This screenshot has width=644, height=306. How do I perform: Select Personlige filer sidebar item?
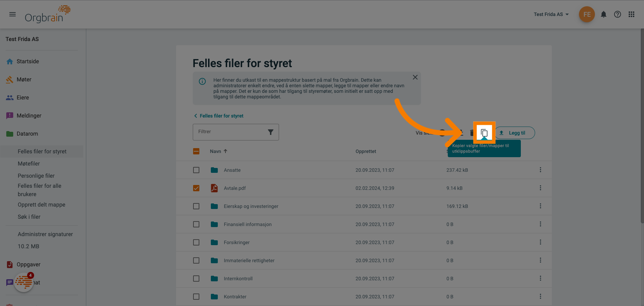tap(36, 176)
